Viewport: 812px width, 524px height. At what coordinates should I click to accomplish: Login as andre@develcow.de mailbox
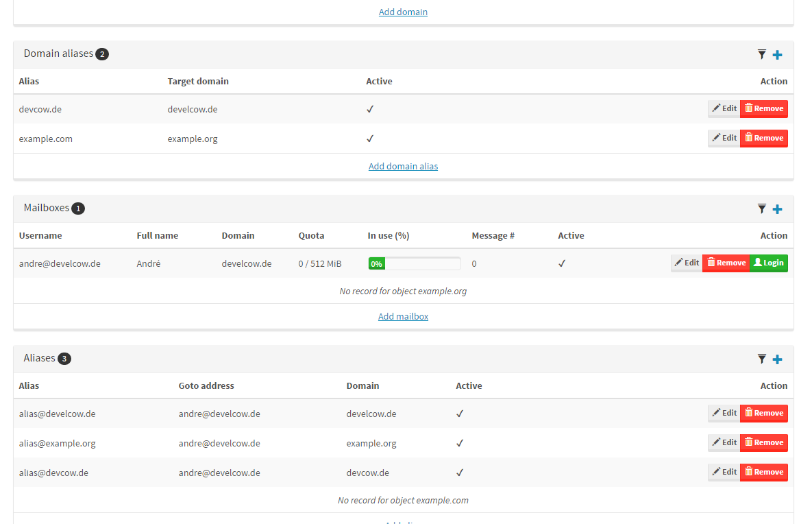click(x=768, y=263)
